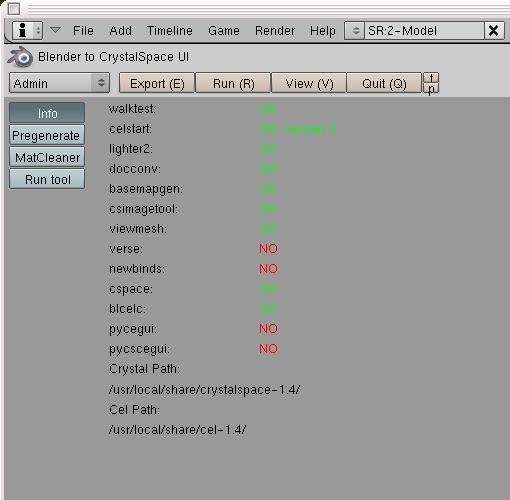This screenshot has height=500, width=510.
Task: Open the Game menu
Action: (224, 31)
